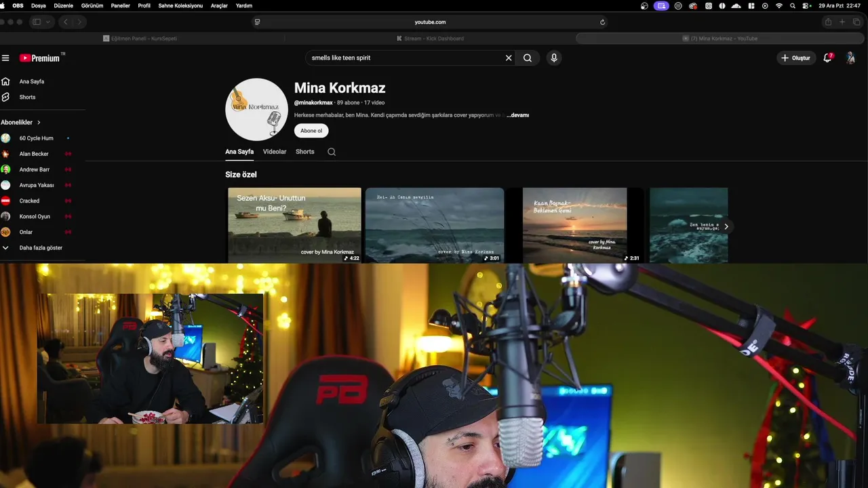Search within channel magnifier icon
Image resolution: width=868 pixels, height=488 pixels.
pos(332,152)
